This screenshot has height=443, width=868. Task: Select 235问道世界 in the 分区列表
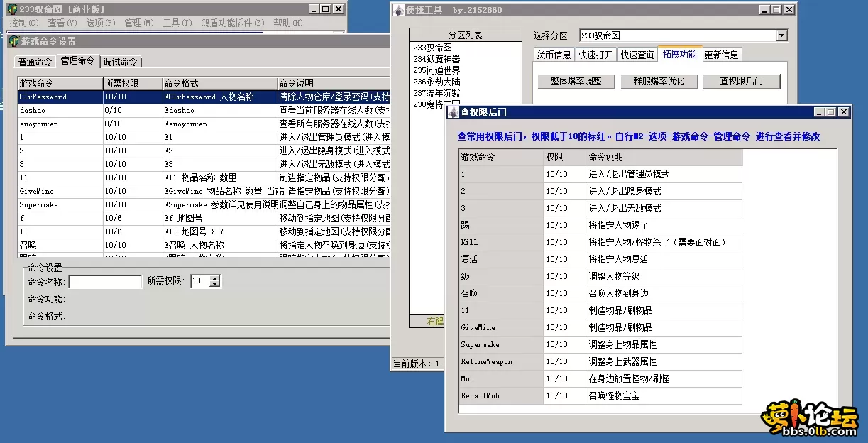click(x=436, y=70)
